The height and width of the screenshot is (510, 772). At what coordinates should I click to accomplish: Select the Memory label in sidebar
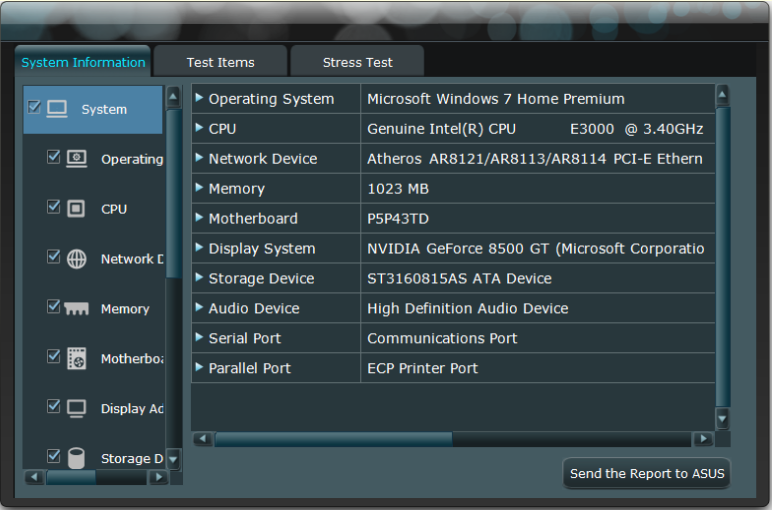click(x=125, y=309)
